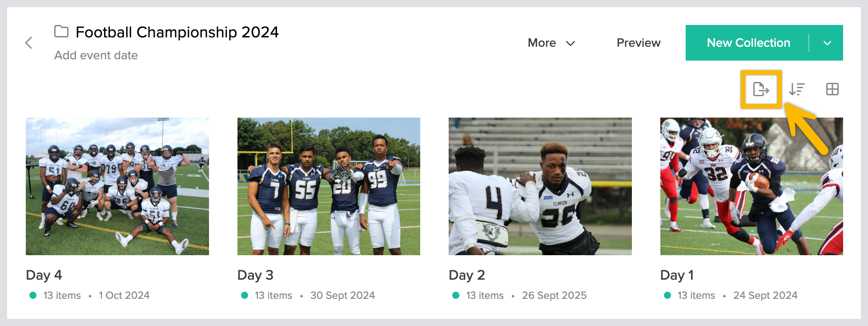The height and width of the screenshot is (326, 868).
Task: Switch layout with the grid view icon
Action: tap(832, 89)
